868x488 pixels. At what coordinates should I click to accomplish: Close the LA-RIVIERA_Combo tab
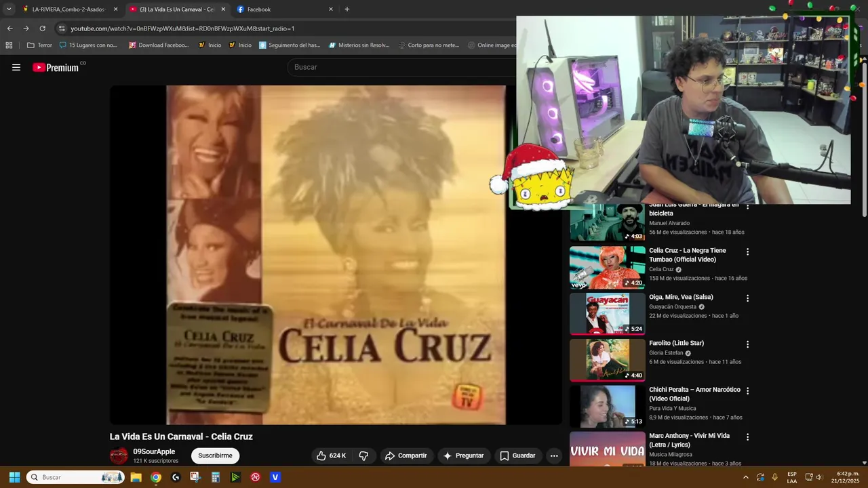(115, 9)
